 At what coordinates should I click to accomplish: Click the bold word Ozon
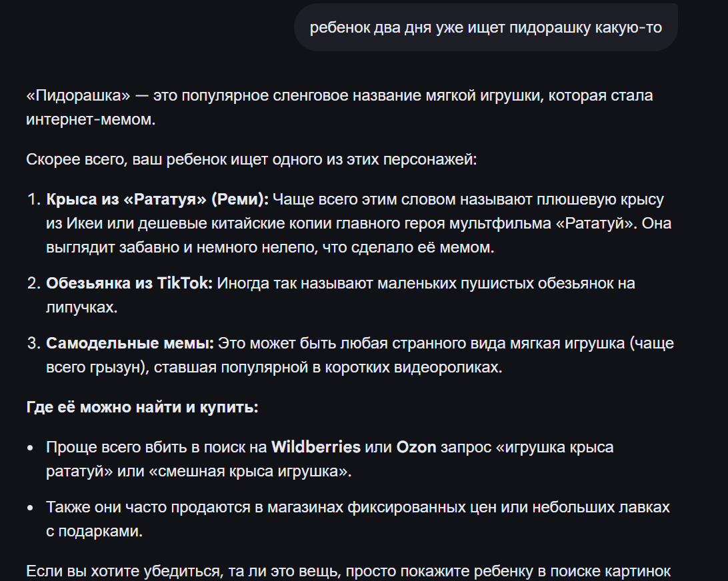pyautogui.click(x=416, y=447)
